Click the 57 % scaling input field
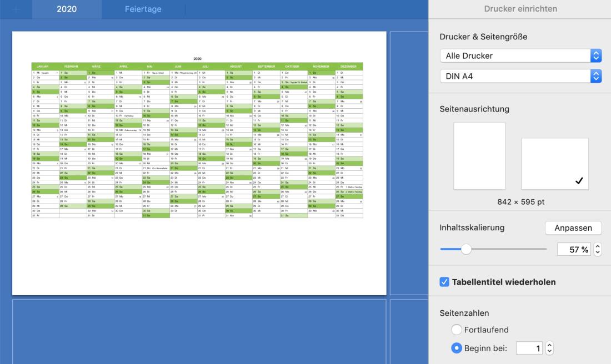611x364 pixels. click(x=572, y=250)
